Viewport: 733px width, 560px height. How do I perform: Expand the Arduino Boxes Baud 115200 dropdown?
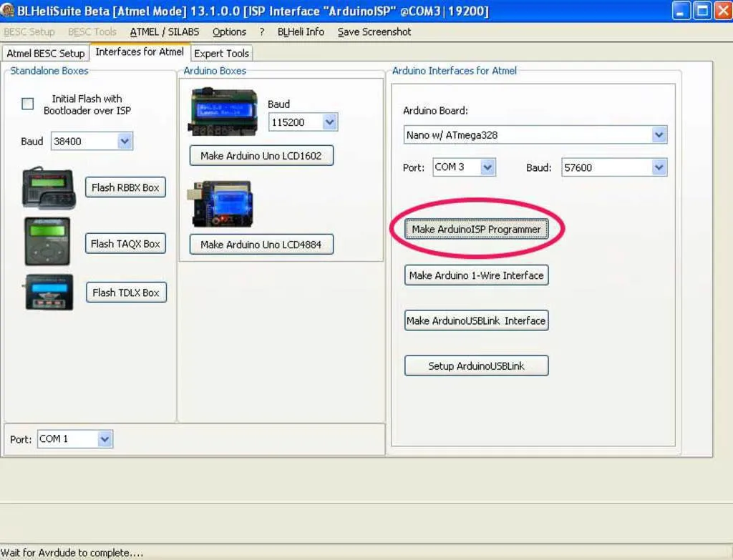[x=329, y=122]
